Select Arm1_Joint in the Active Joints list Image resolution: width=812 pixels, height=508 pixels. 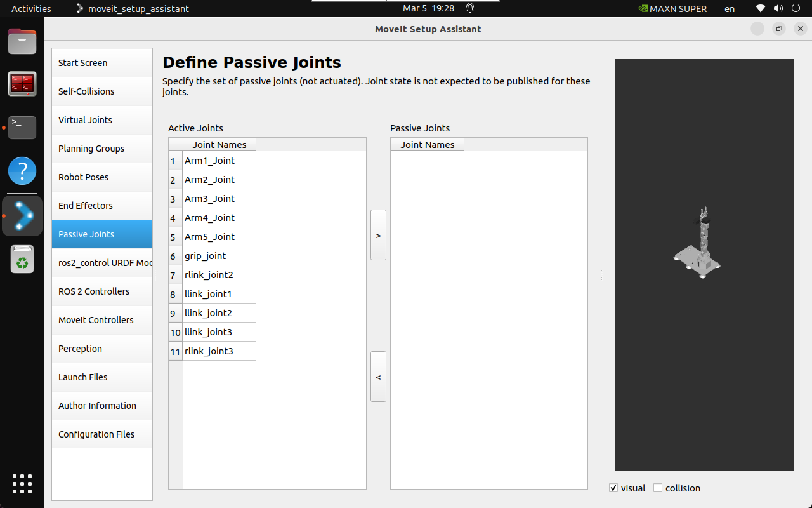219,161
